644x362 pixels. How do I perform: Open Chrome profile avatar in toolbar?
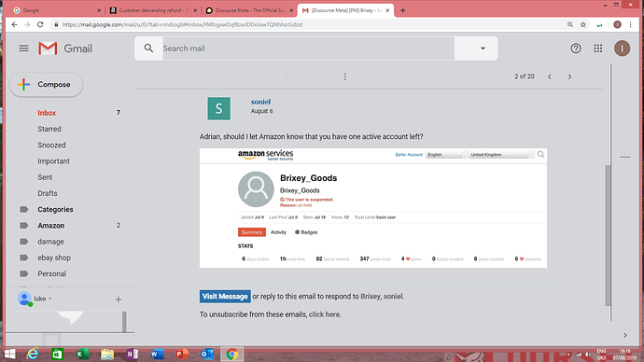(617, 24)
